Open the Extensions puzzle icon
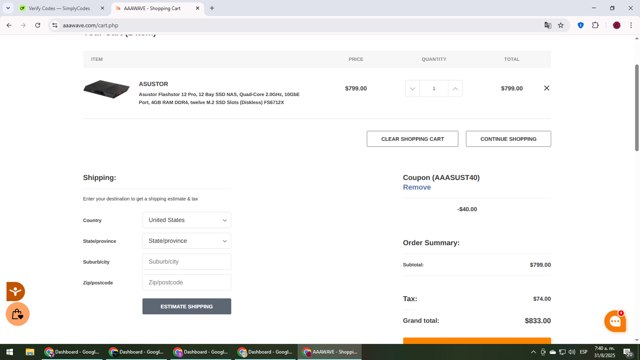 (595, 25)
